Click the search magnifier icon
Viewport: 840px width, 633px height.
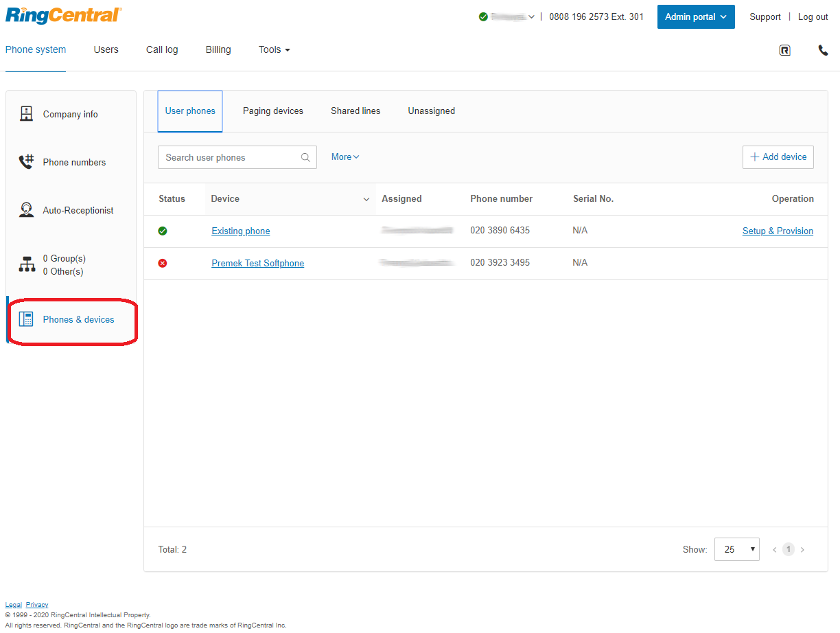tap(305, 157)
